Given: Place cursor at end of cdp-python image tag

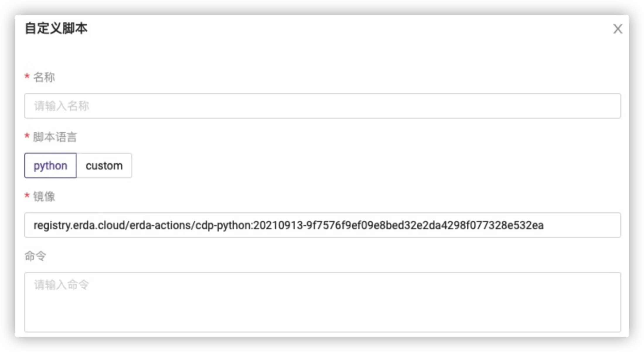Looking at the screenshot, I should click(544, 225).
